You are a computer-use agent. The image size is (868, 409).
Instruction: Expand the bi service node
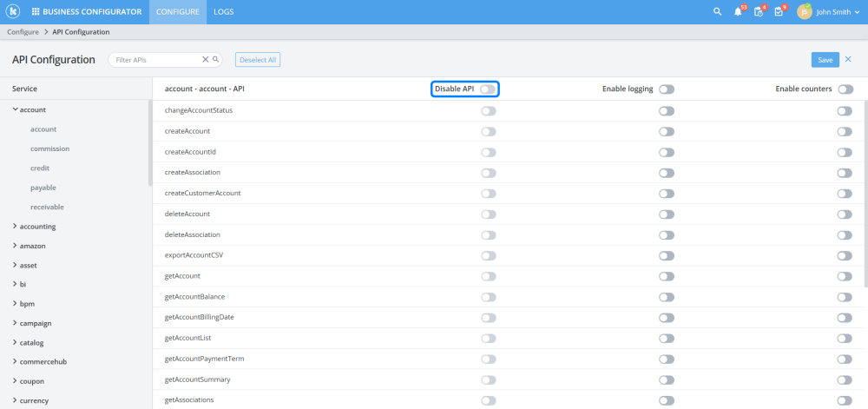click(x=15, y=284)
